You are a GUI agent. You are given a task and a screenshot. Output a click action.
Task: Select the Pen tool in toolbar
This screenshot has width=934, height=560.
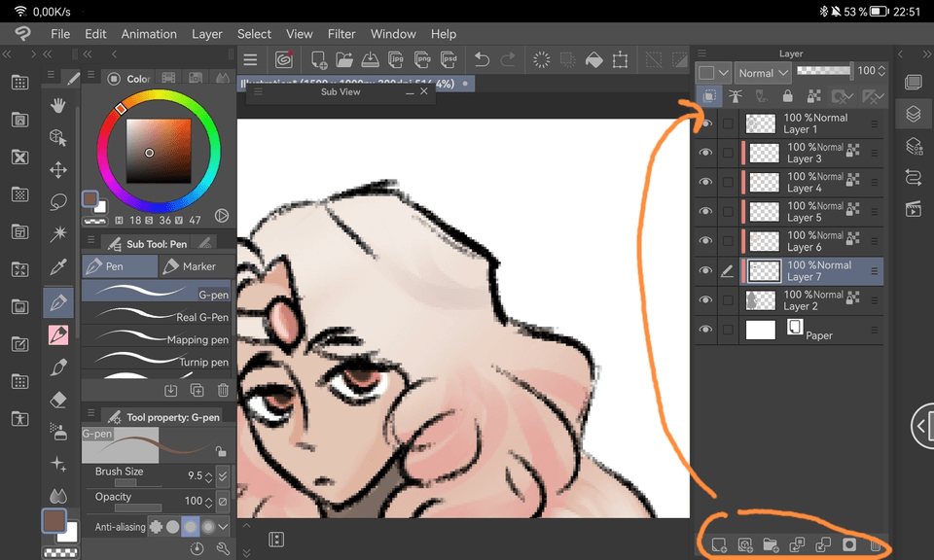click(58, 302)
